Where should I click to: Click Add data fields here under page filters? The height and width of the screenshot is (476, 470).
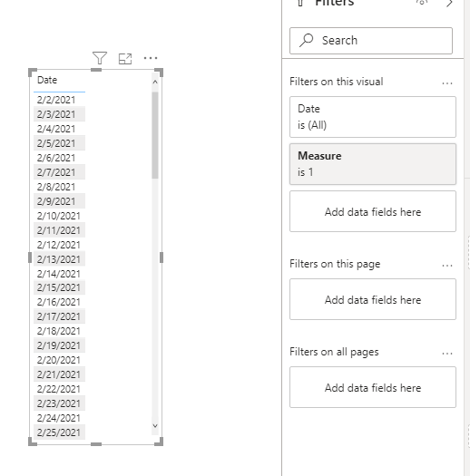373,299
